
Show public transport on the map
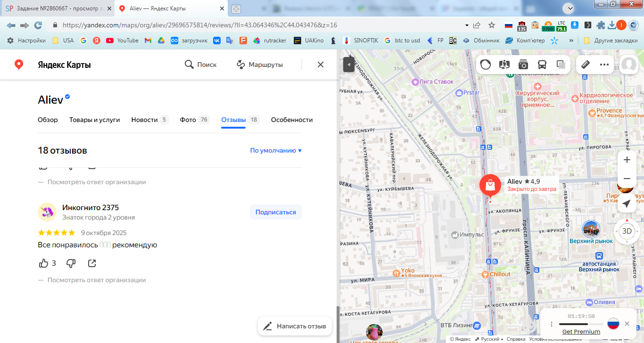pyautogui.click(x=542, y=65)
